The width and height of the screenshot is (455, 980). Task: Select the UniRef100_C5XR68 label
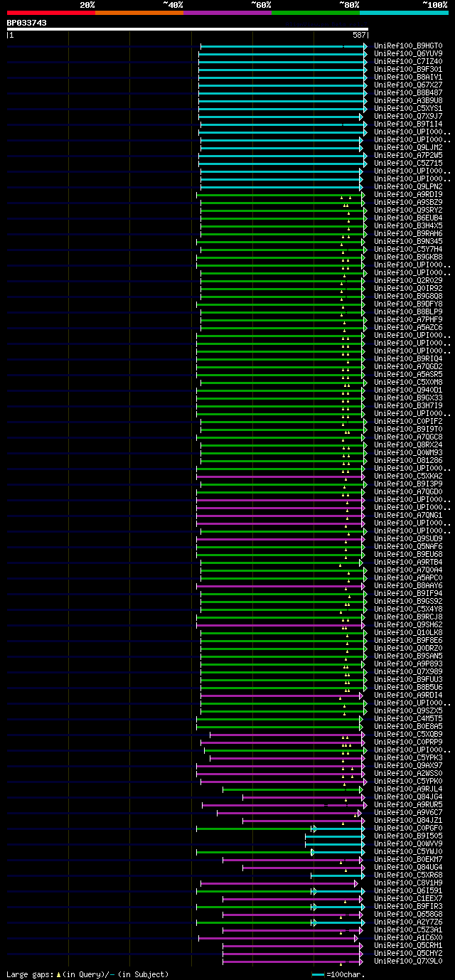pyautogui.click(x=407, y=875)
